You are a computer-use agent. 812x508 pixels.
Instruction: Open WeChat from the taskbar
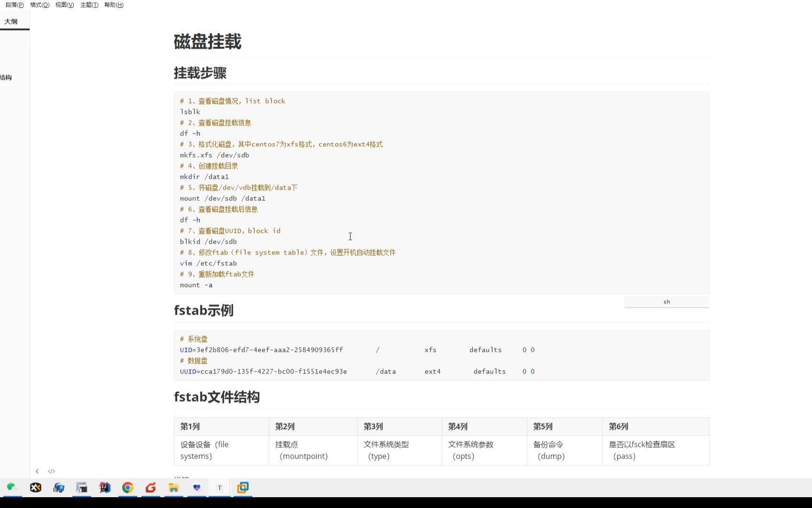tap(12, 488)
